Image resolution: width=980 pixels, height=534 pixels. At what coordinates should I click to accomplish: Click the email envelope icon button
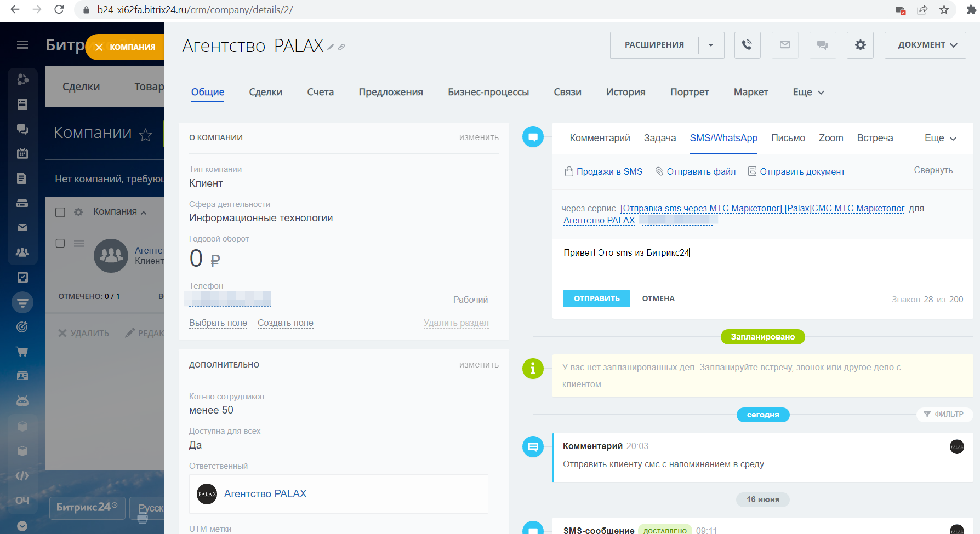(785, 45)
